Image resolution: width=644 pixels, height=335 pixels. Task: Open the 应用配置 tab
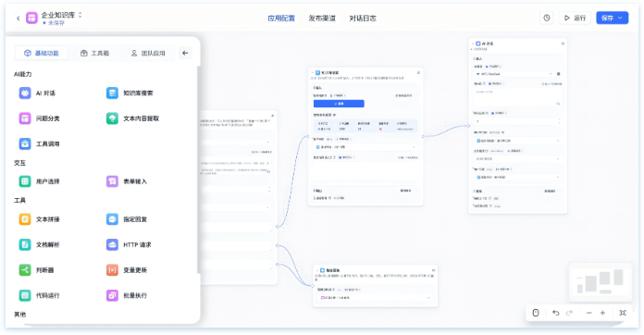[281, 19]
